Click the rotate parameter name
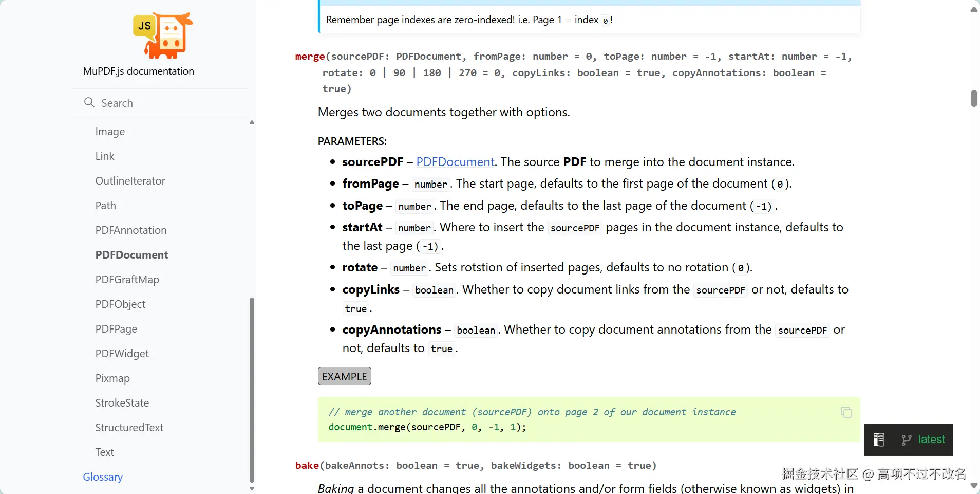 360,267
